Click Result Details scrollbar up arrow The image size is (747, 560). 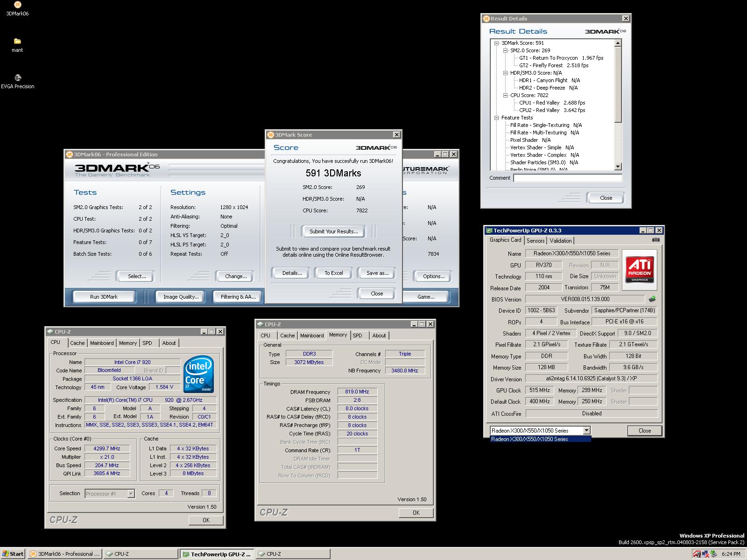point(618,43)
